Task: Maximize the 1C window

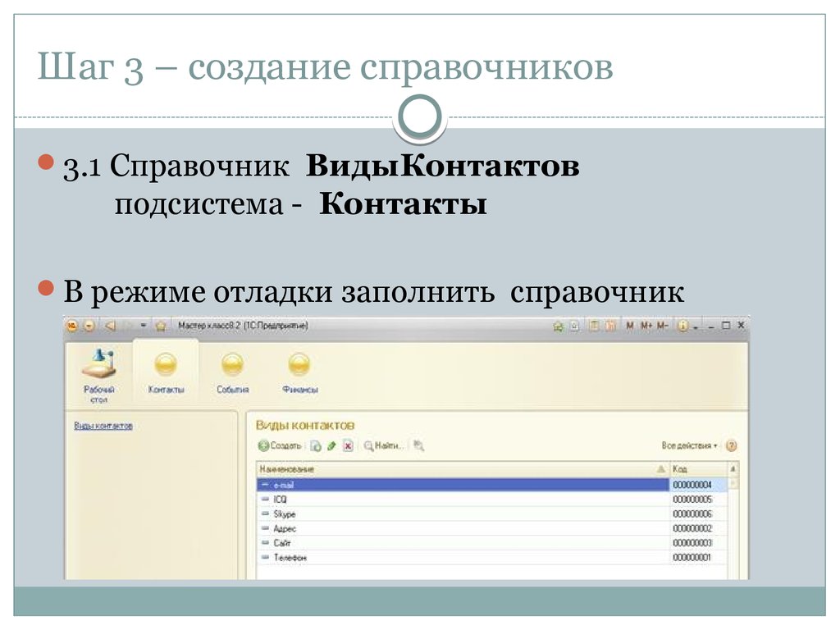Action: coord(726,325)
